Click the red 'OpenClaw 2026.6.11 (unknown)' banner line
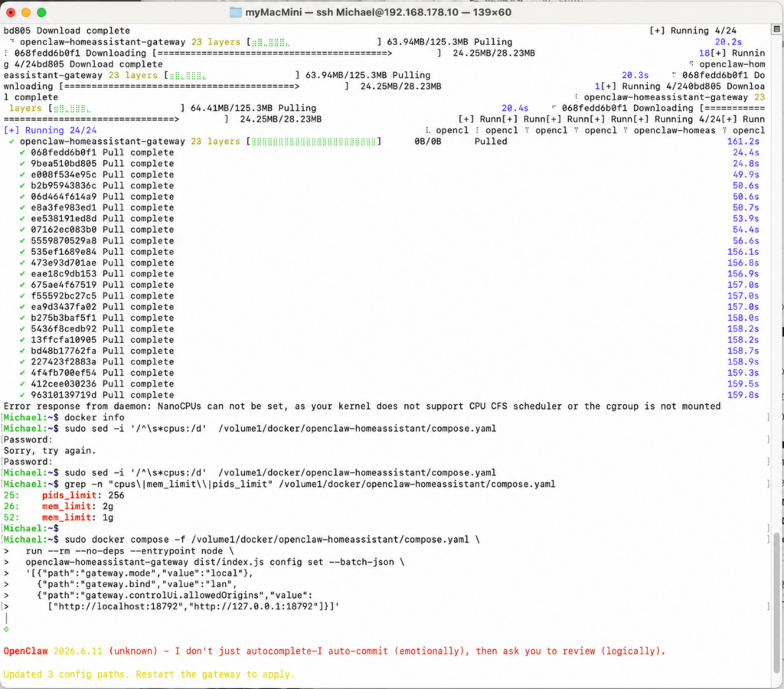The image size is (784, 689). point(335,651)
